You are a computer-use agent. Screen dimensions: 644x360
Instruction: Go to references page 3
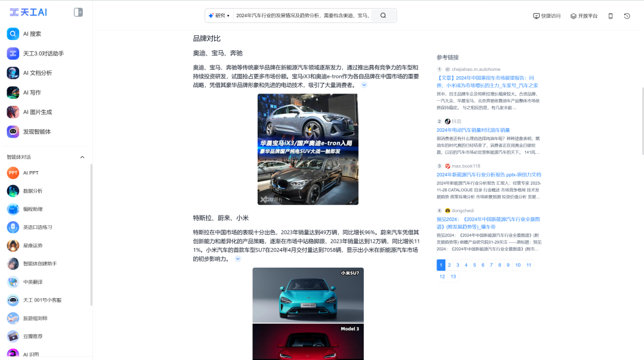point(458,265)
